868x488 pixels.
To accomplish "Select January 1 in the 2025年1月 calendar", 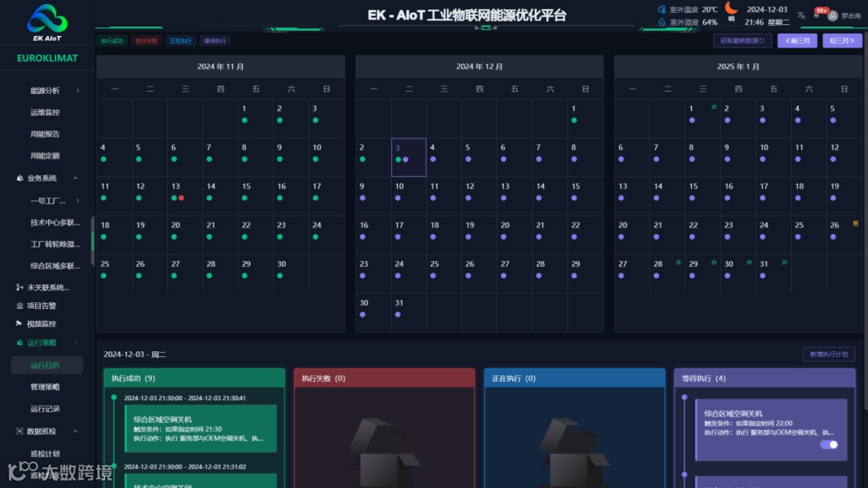I will click(702, 118).
